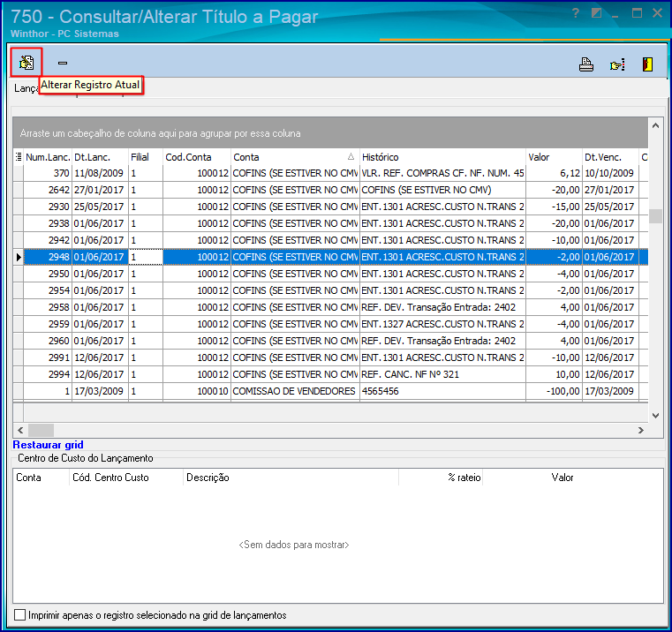Image resolution: width=672 pixels, height=632 pixels.
Task: Click the horizontal scrollbar thumb
Action: [x=41, y=430]
